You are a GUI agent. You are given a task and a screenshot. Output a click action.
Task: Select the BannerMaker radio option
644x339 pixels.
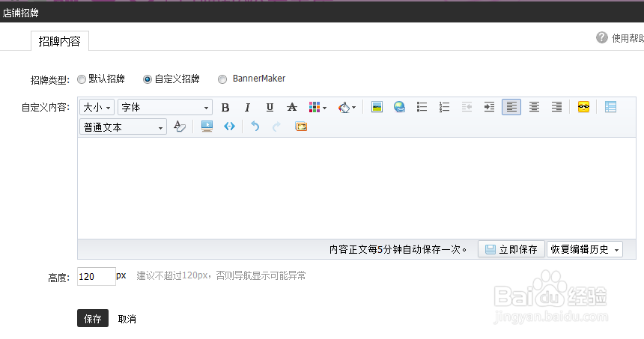222,79
